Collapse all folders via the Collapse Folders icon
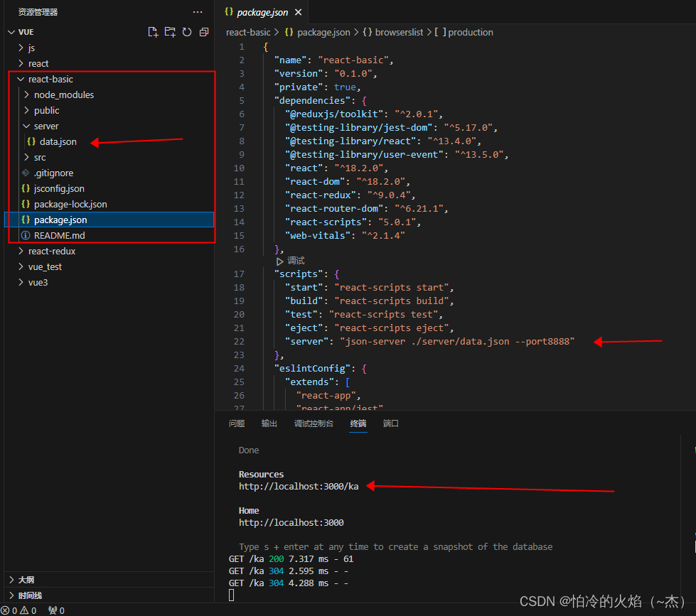This screenshot has width=696, height=616. point(204,31)
